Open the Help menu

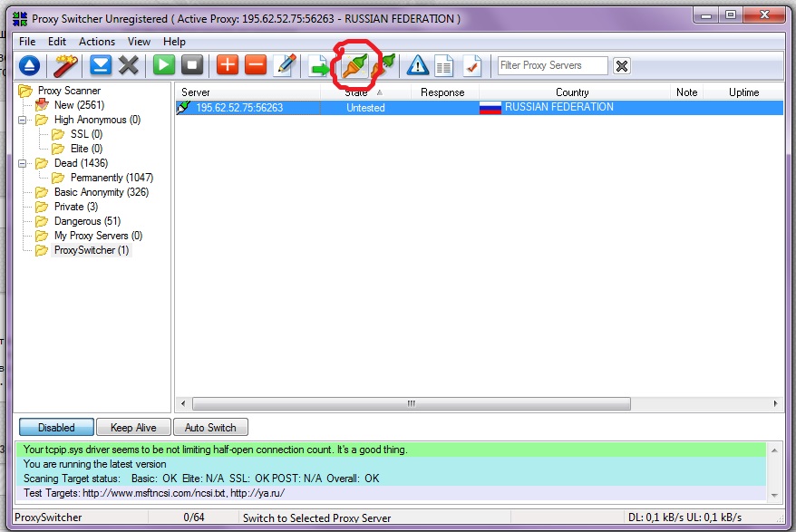click(x=174, y=42)
